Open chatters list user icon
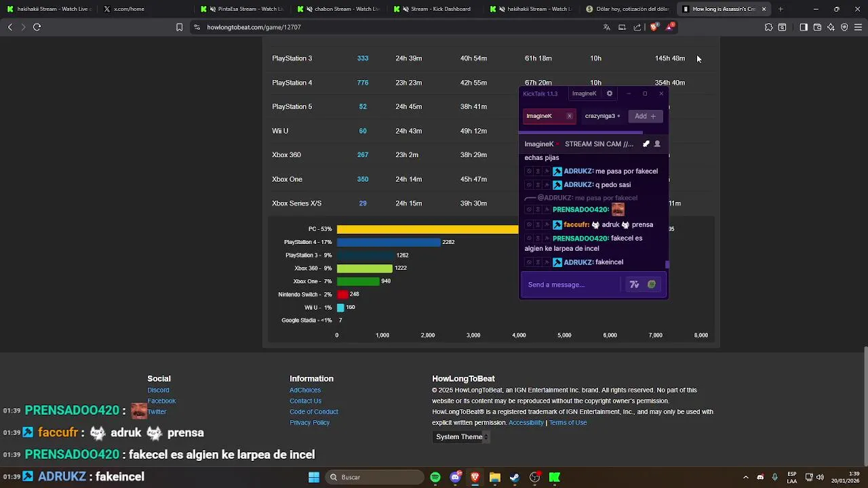 coord(656,144)
